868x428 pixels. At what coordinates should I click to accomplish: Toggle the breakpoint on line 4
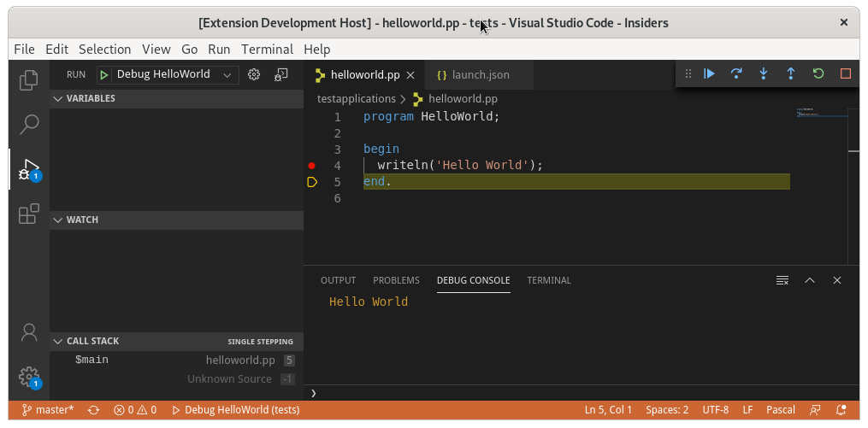point(311,166)
